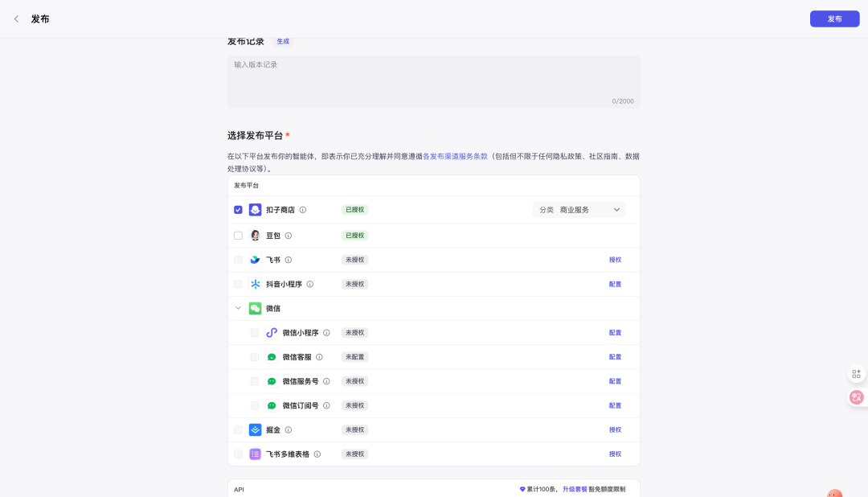Open info tooltip next to 豆包

point(289,236)
